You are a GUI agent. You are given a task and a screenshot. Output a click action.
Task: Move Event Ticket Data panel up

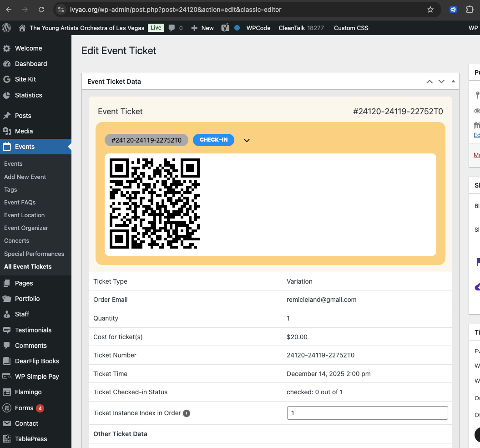click(x=429, y=81)
